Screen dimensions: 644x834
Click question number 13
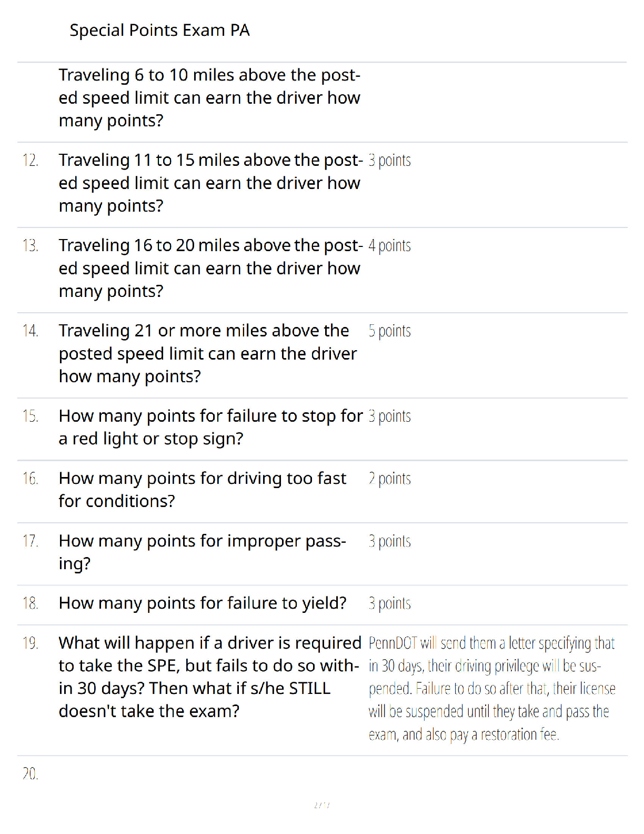31,245
